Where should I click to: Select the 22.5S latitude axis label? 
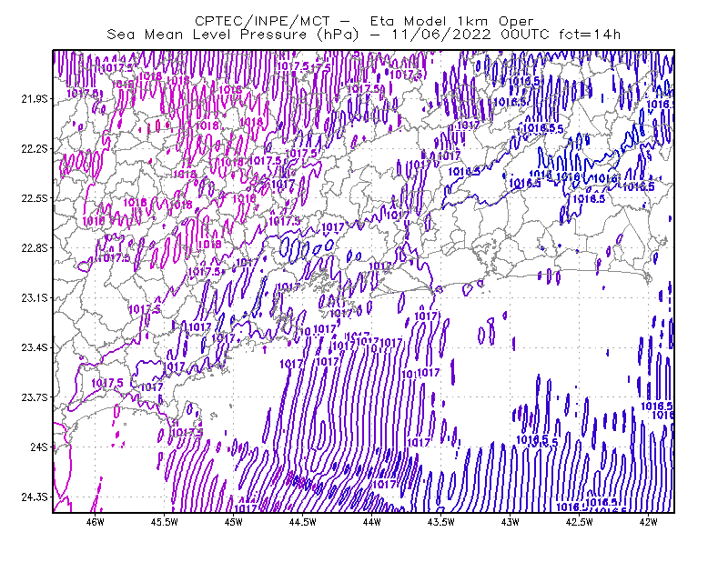[35, 198]
